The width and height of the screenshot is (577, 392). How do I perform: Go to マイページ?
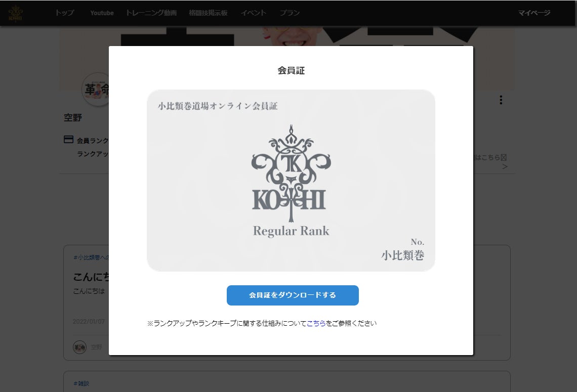click(534, 13)
